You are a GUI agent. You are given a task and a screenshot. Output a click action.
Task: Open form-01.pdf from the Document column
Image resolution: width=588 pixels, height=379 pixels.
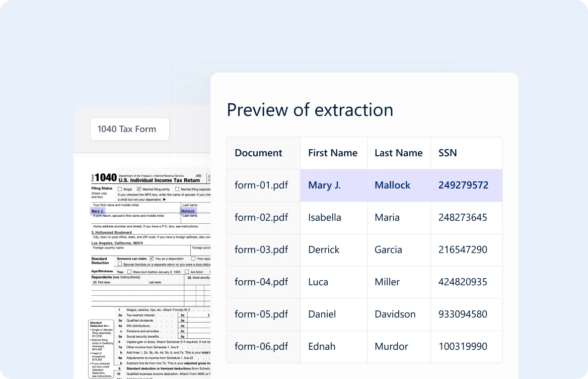(261, 185)
